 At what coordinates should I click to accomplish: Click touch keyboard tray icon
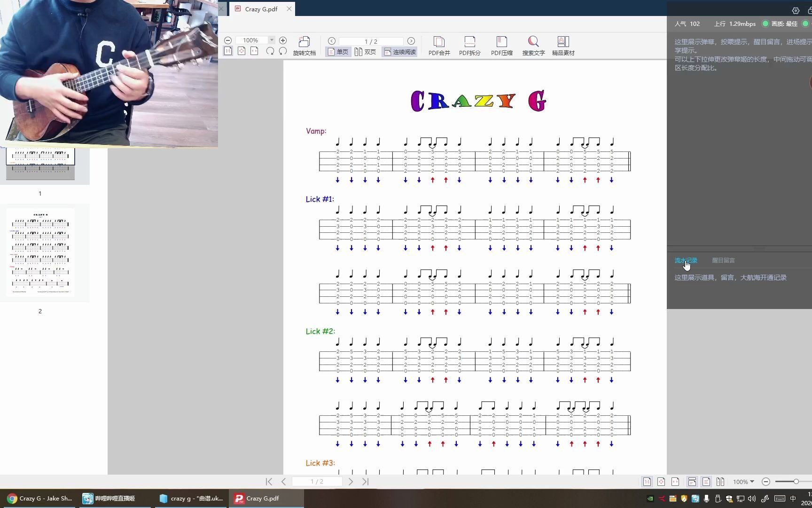[x=780, y=499]
